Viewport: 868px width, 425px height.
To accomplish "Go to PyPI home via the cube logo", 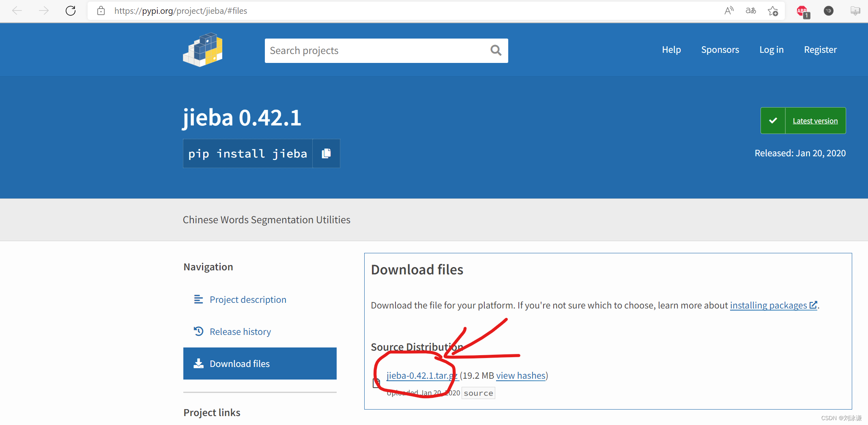I will (203, 50).
